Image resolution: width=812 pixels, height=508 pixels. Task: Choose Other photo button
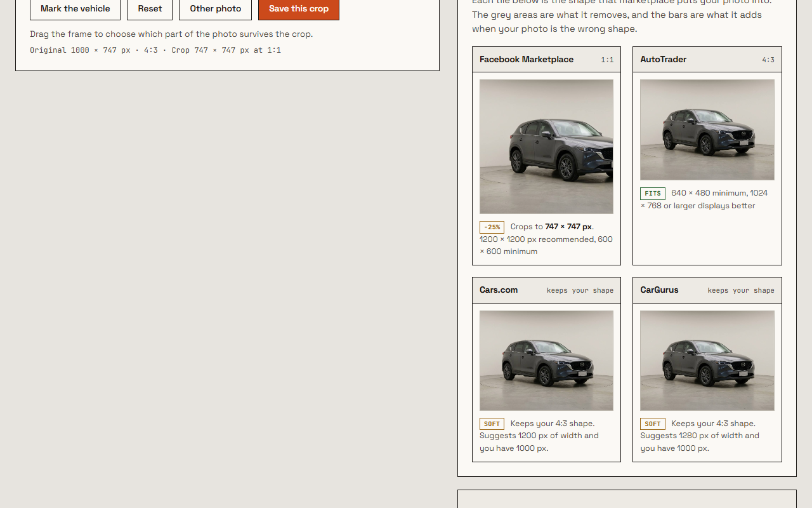pos(215,9)
